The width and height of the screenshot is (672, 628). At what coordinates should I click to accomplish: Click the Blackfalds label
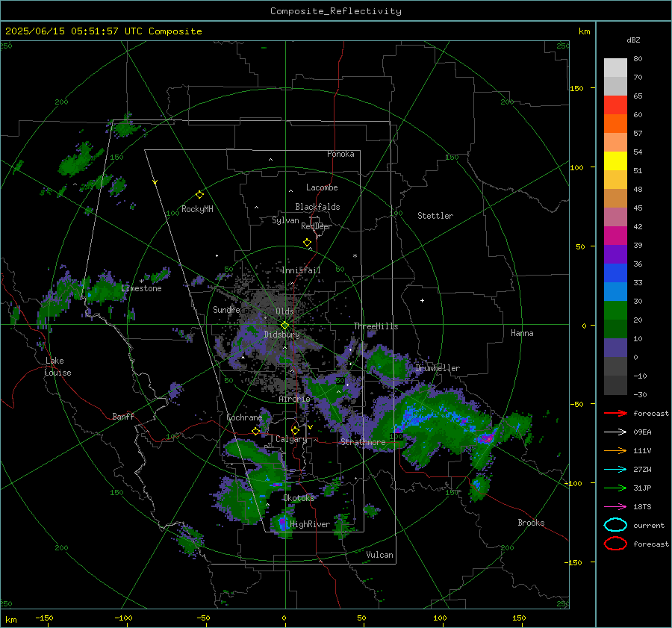317,207
